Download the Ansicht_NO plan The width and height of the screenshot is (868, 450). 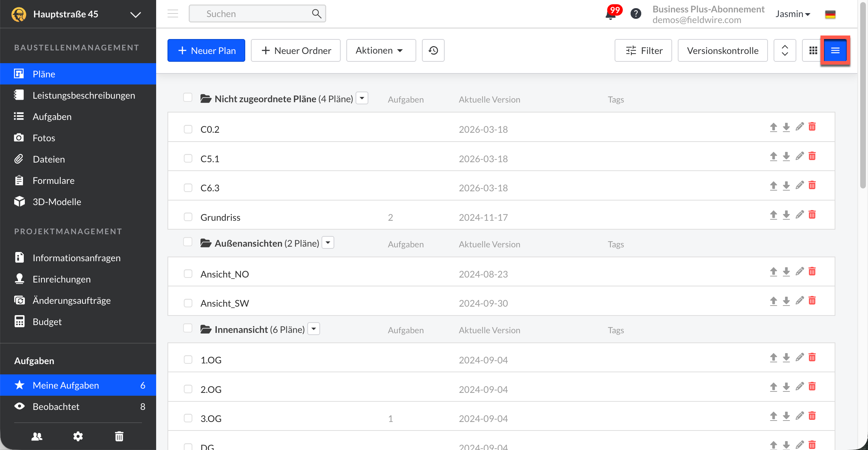tap(786, 272)
